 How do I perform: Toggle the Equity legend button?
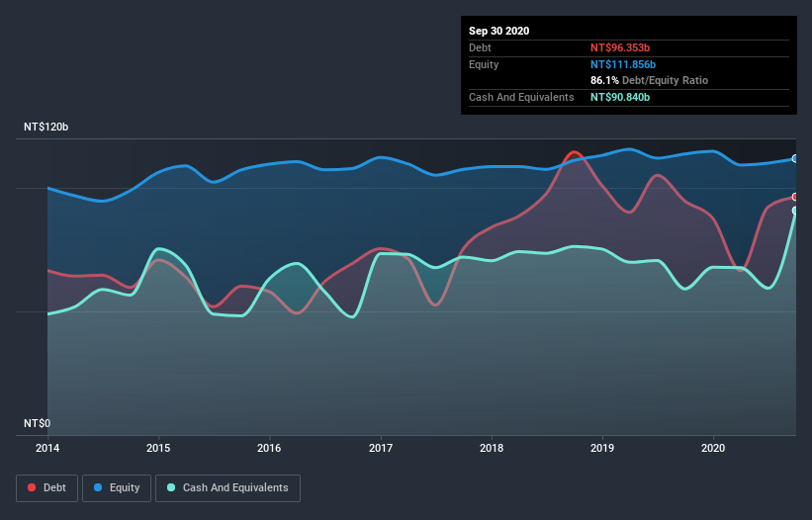[117, 488]
